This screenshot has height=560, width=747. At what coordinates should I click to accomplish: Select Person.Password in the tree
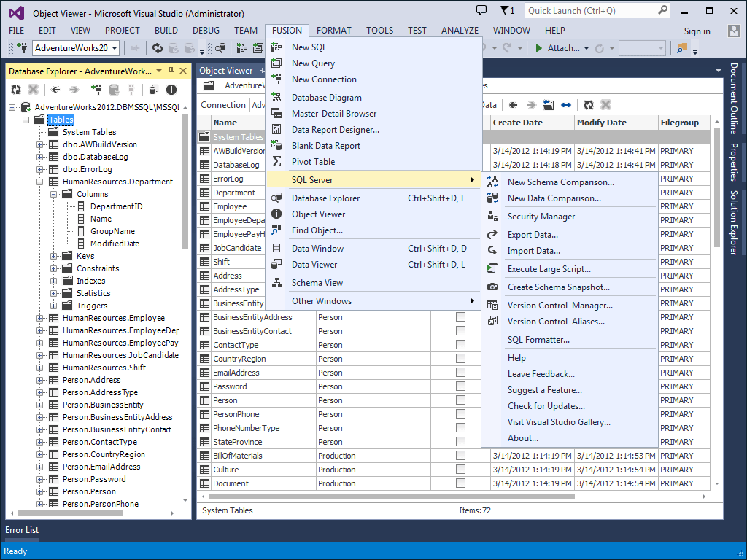(x=94, y=479)
